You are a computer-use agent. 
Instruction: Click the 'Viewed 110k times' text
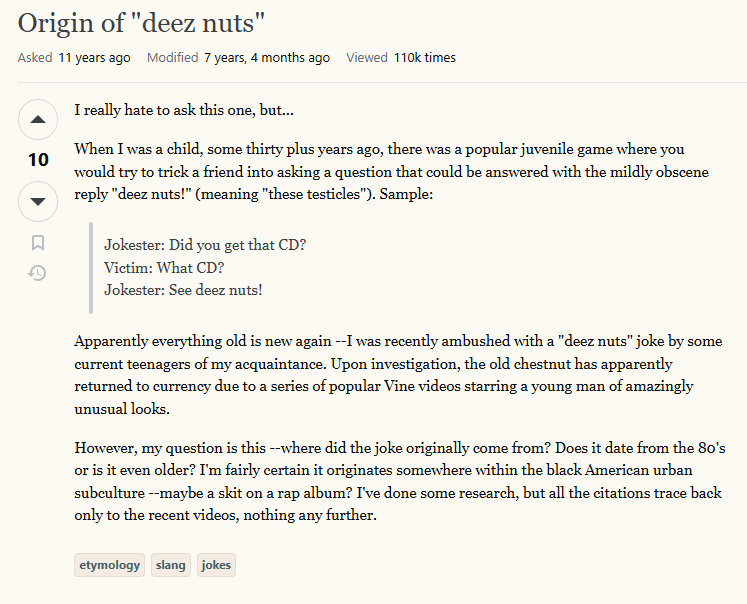[400, 58]
